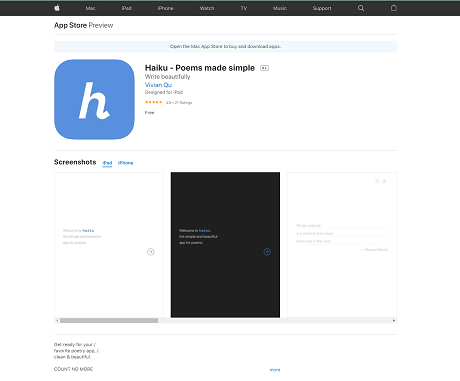Click the Free price label

(149, 113)
